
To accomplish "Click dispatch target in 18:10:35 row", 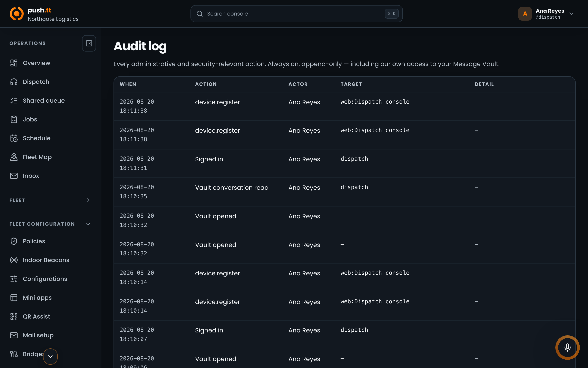I will (x=354, y=187).
